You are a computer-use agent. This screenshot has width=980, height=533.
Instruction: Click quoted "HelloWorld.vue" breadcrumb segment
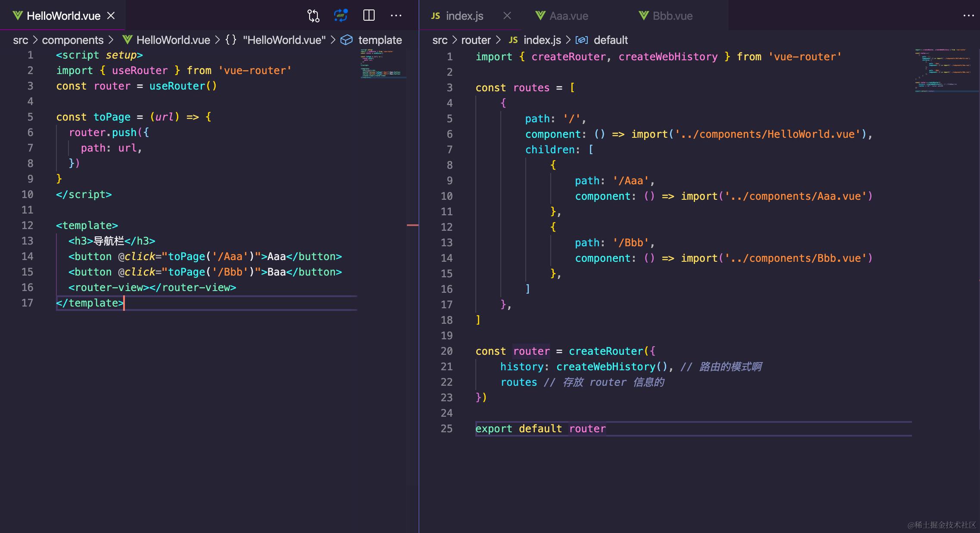point(284,40)
